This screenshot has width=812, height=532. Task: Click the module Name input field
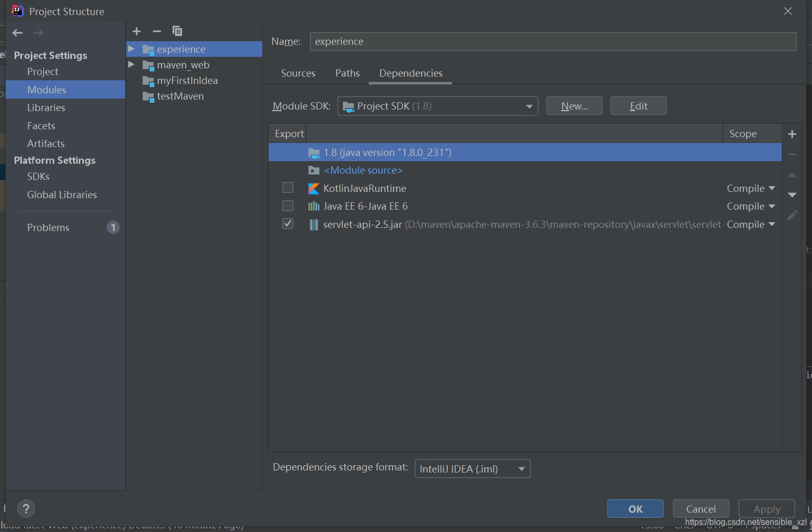click(x=553, y=41)
